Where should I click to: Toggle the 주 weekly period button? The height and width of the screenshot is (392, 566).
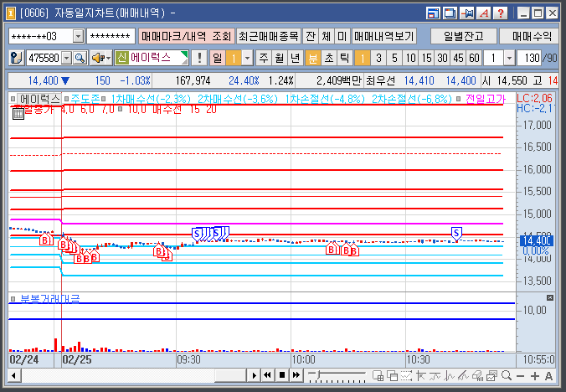click(x=264, y=58)
